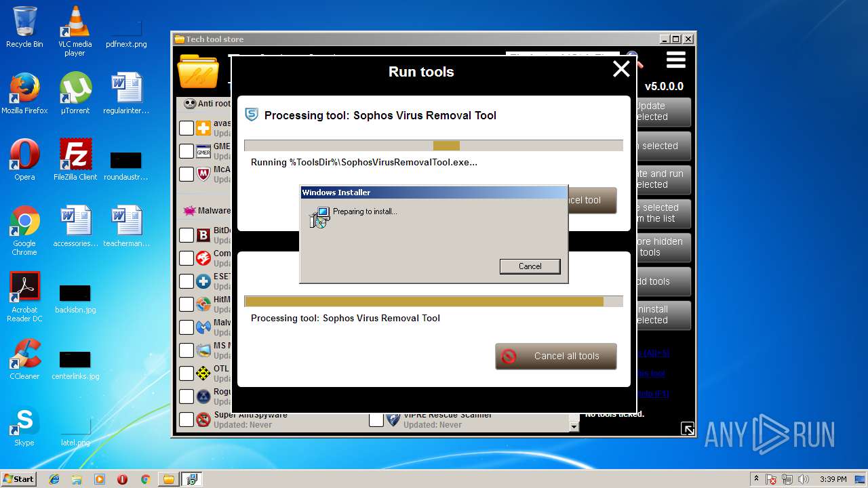Tick the GMER tool checkbox
868x488 pixels.
tap(186, 150)
